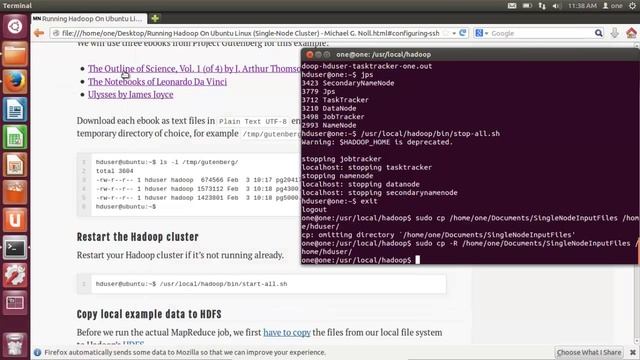Open Ubuntu Software Center from the dock

point(15,192)
